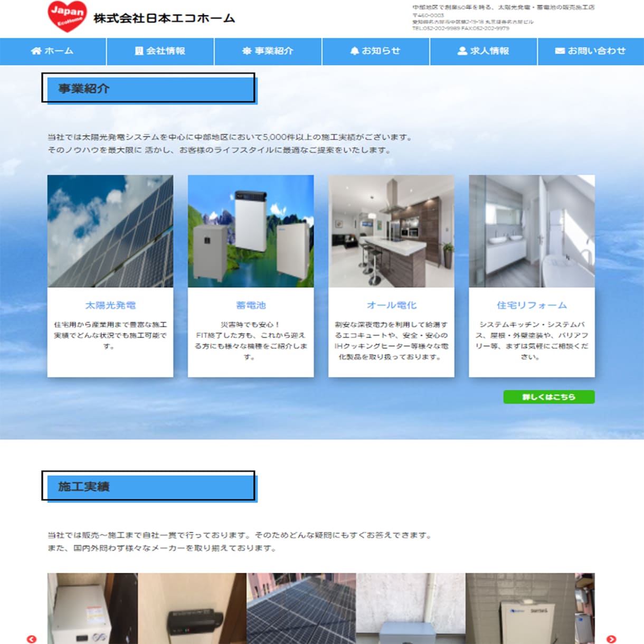The width and height of the screenshot is (644, 644).
Task: Click the person icon beside 求人情報
Action: pyautogui.click(x=462, y=51)
